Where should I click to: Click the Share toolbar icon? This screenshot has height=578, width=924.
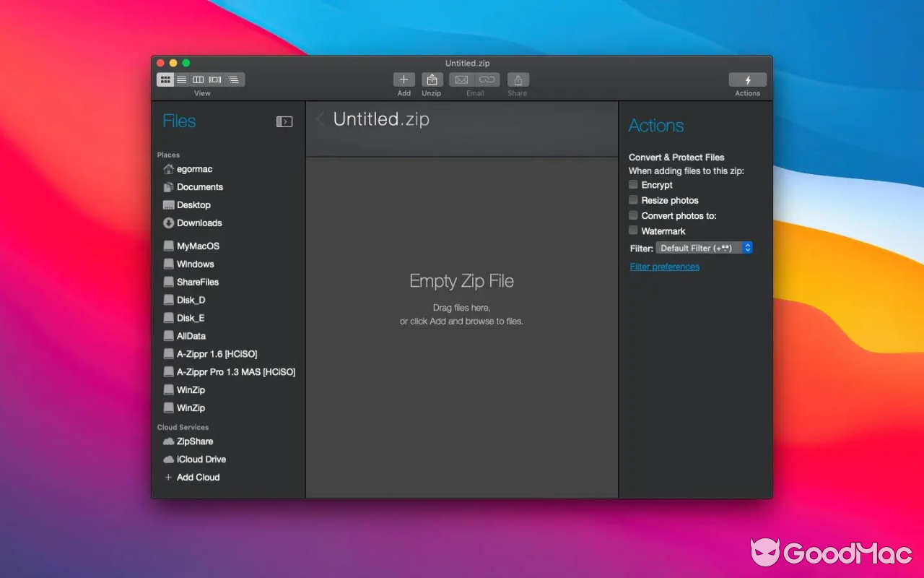pos(517,79)
